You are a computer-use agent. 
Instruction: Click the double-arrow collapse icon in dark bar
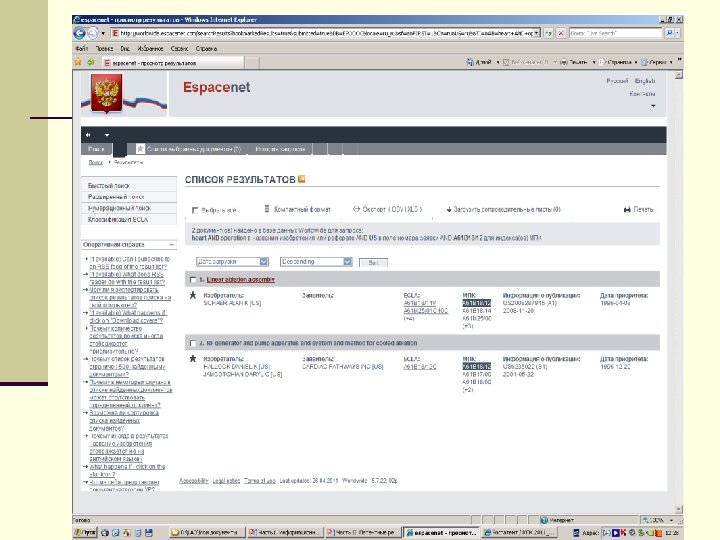click(88, 135)
